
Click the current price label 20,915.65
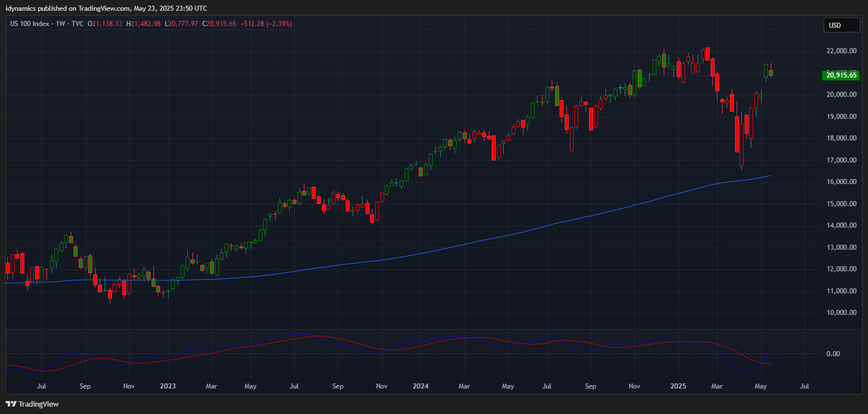[840, 75]
